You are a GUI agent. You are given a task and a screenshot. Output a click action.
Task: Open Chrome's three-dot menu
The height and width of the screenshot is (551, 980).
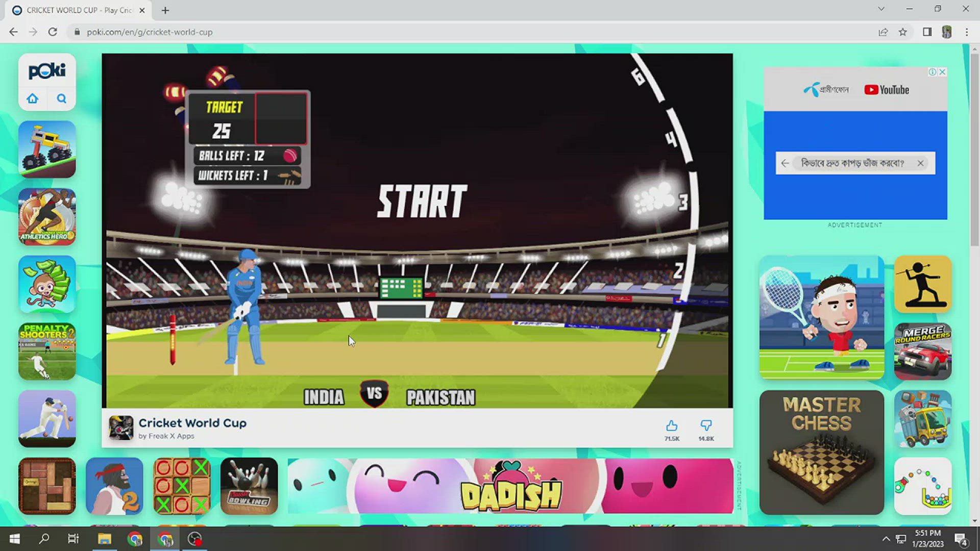click(x=967, y=32)
